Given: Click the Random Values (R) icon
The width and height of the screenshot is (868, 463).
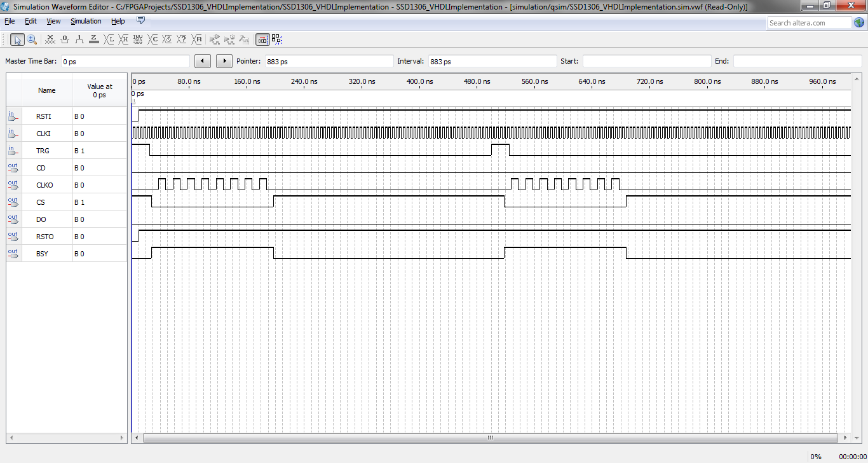Looking at the screenshot, I should pyautogui.click(x=197, y=39).
